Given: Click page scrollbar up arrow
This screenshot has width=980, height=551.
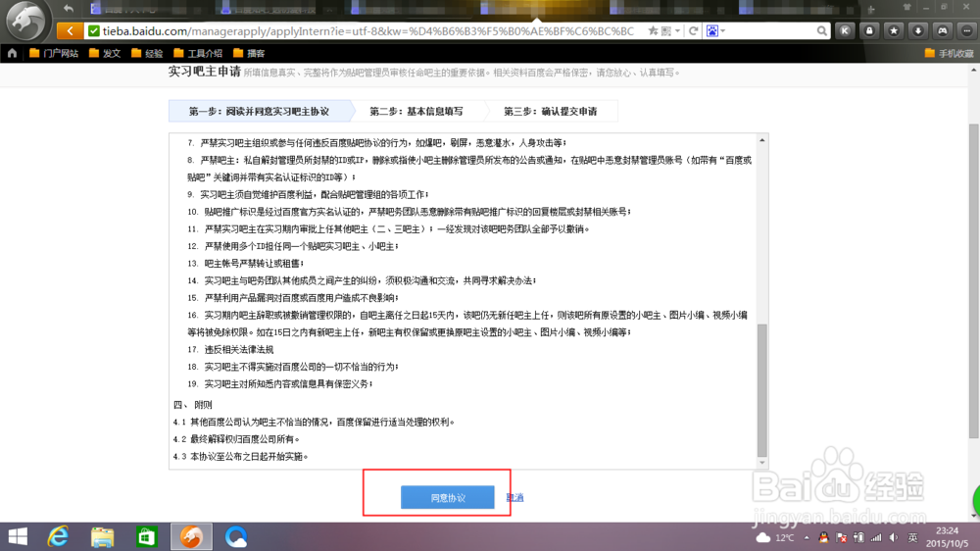Looking at the screenshot, I should click(x=974, y=70).
